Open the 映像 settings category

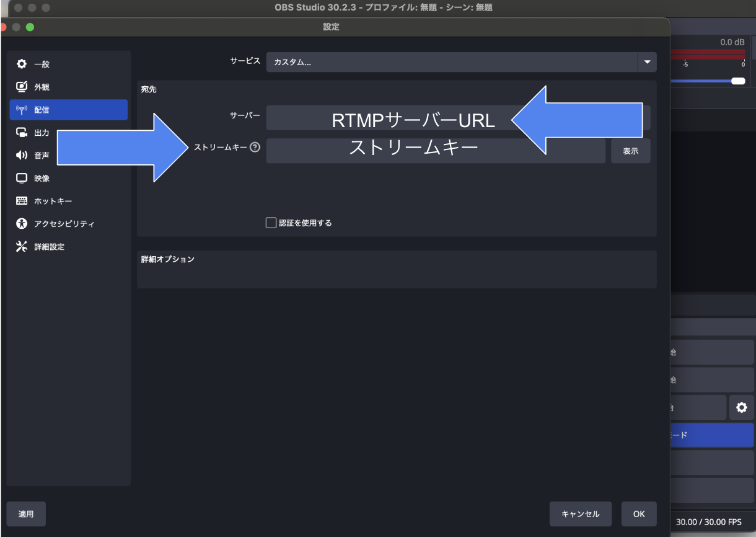pos(68,178)
